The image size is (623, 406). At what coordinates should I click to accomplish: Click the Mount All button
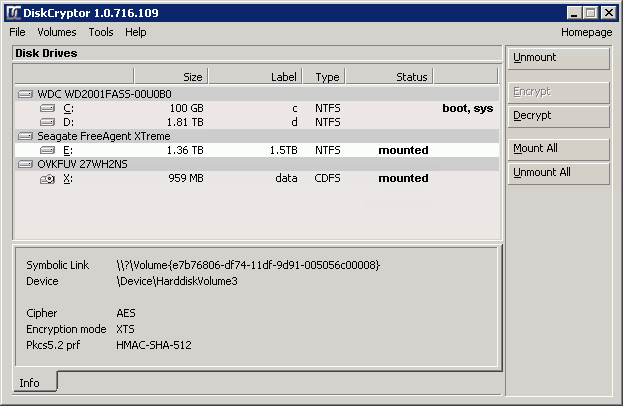(x=559, y=149)
